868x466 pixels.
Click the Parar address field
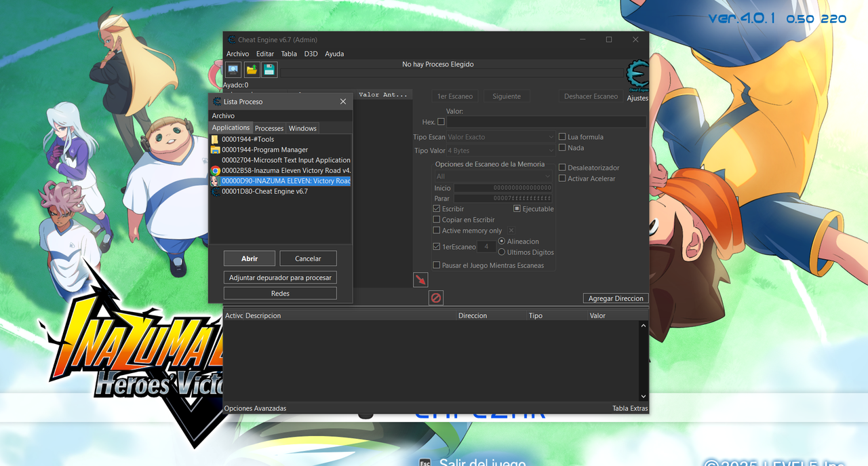point(503,198)
